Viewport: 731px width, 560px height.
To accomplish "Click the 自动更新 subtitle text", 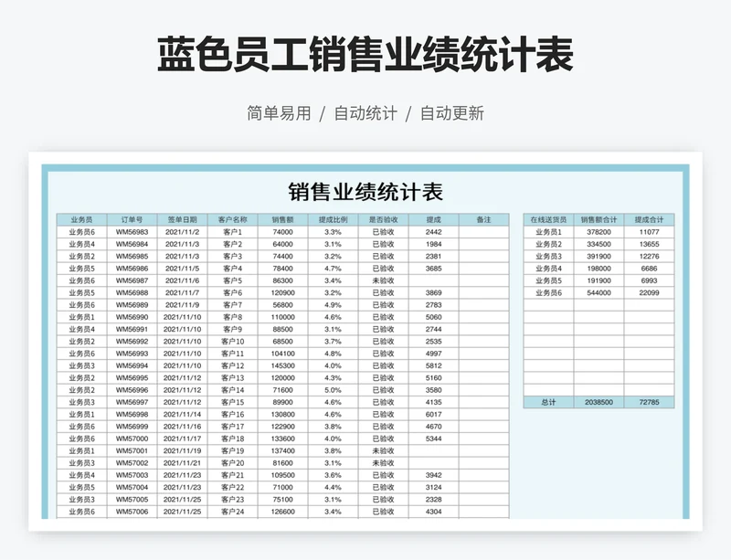I will point(451,113).
